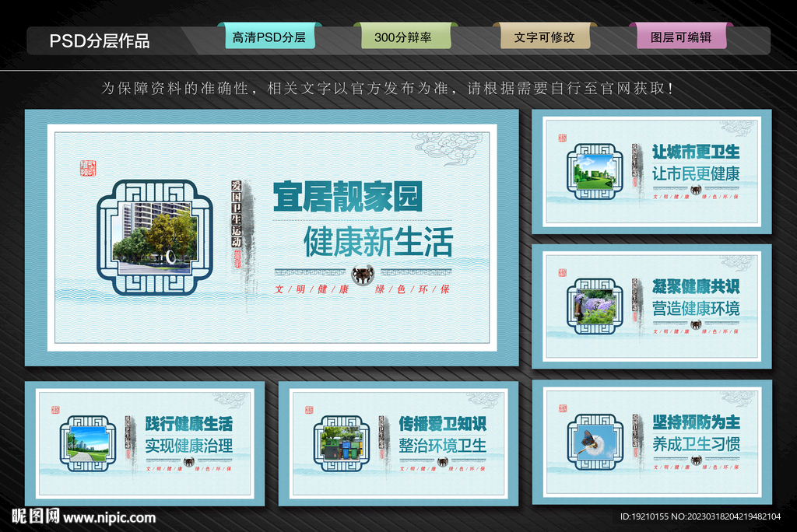Click the dandelion picture in 坚持预防为主 poster

pyautogui.click(x=595, y=442)
